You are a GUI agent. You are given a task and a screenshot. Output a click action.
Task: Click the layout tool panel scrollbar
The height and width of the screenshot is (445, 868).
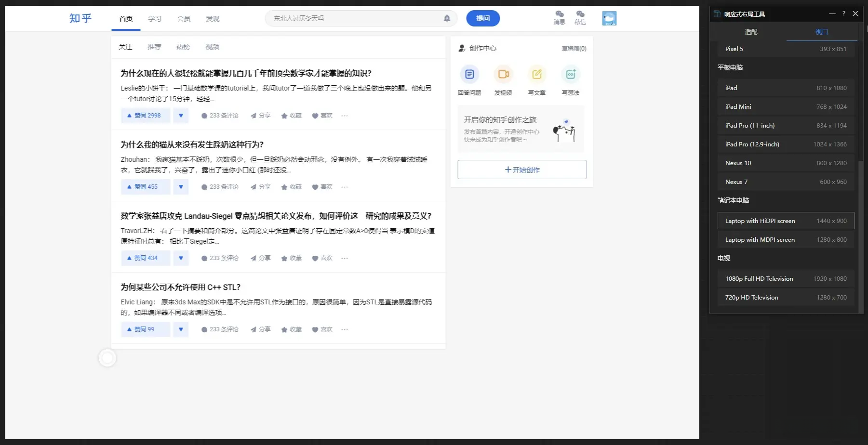tap(861, 236)
